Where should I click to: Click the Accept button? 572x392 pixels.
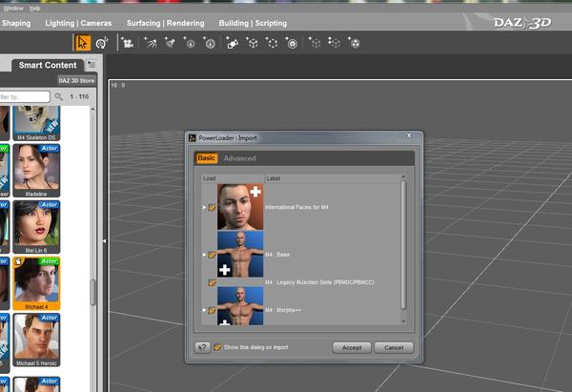(x=352, y=347)
